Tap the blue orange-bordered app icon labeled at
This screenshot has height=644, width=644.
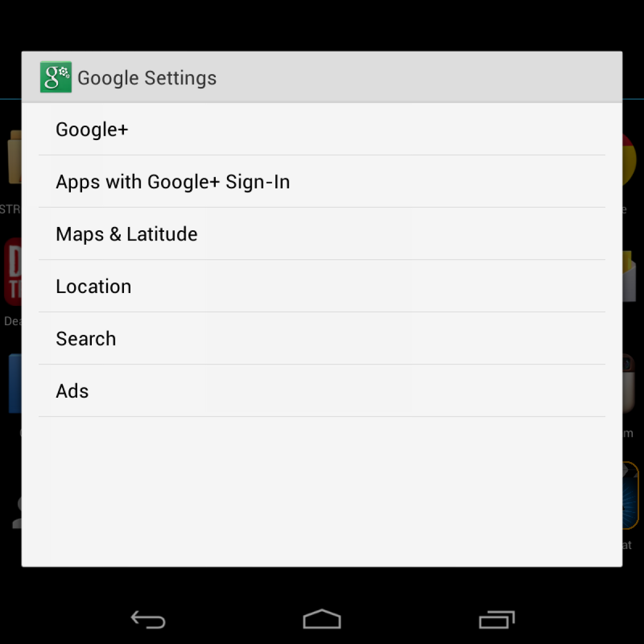click(631, 496)
